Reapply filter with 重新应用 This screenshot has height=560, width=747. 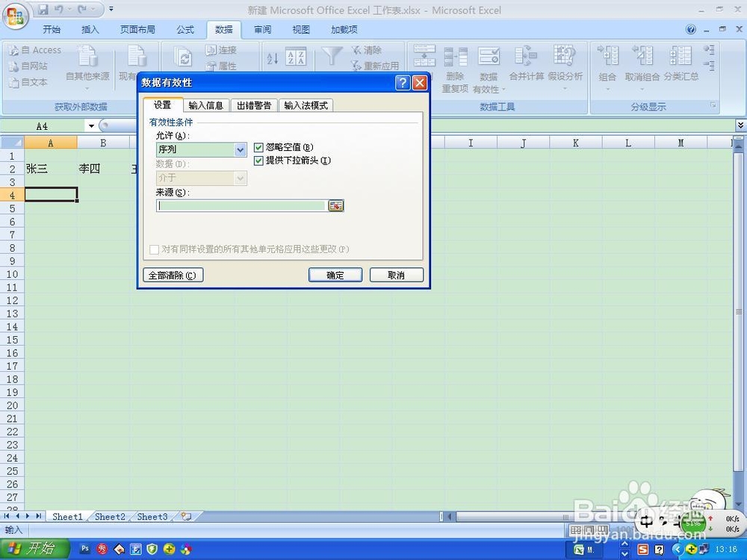coord(375,66)
